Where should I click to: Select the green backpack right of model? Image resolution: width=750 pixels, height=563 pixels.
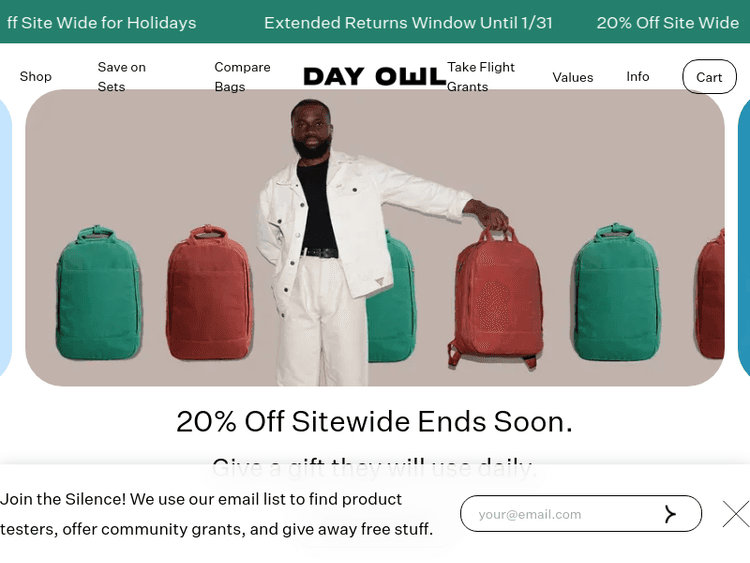pos(617,292)
